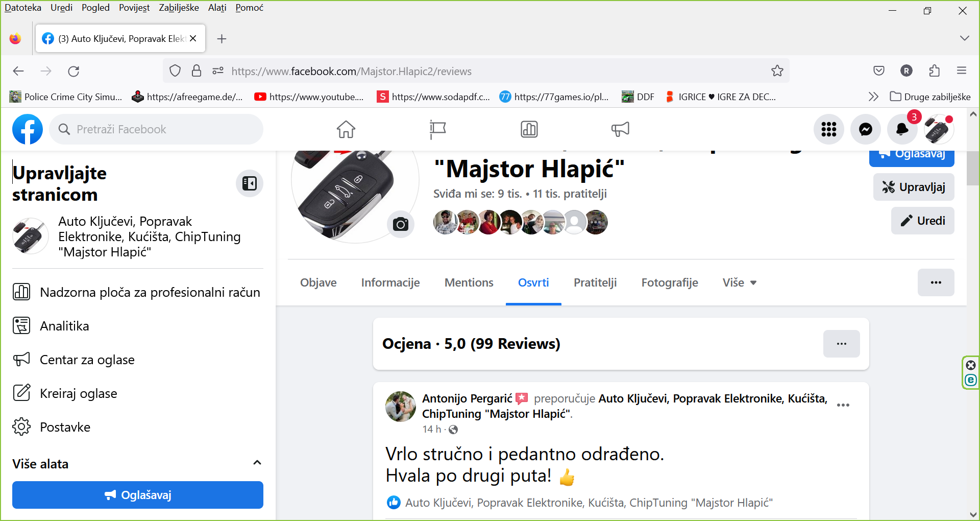Screen dimensions: 980x521
Task: Switch to the Pratitelji tab
Action: [595, 282]
